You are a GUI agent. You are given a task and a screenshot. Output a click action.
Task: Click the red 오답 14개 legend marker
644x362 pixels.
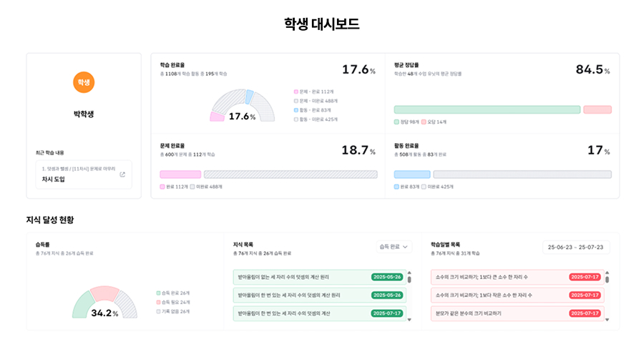[x=424, y=122]
